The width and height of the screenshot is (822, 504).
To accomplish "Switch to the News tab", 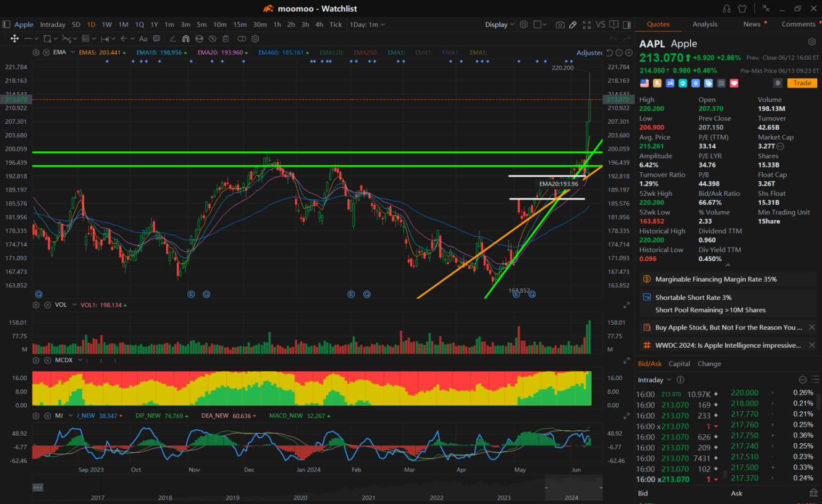I will tap(752, 25).
